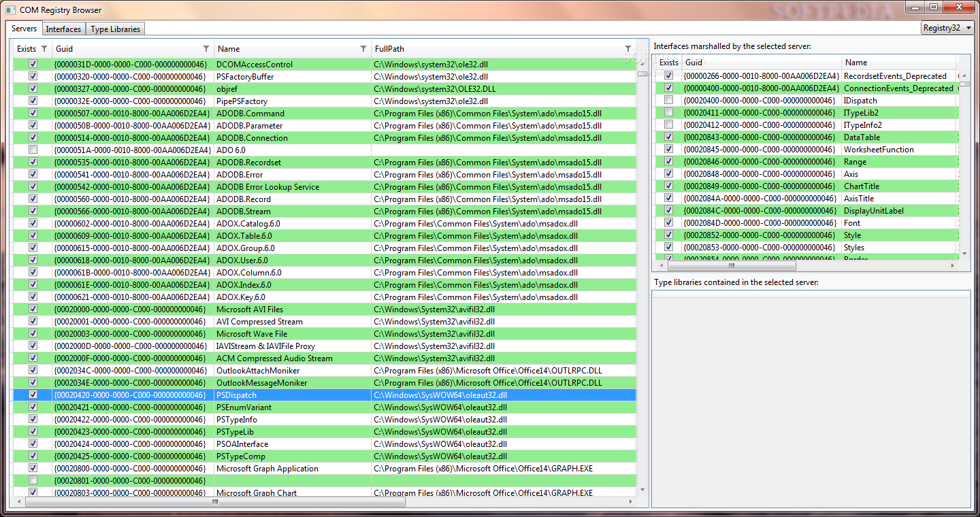Click interfaces panel Name column header

pos(898,63)
